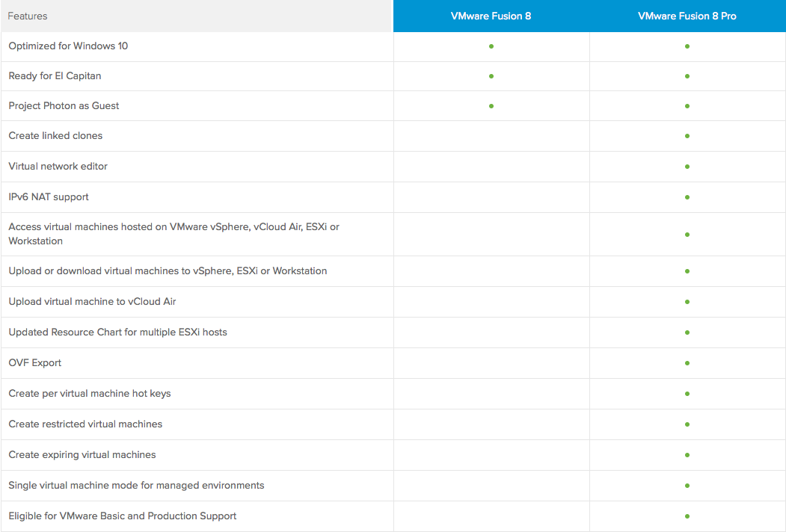Click Create per virtual machine hot keys text
This screenshot has height=532, width=786.
coord(90,393)
